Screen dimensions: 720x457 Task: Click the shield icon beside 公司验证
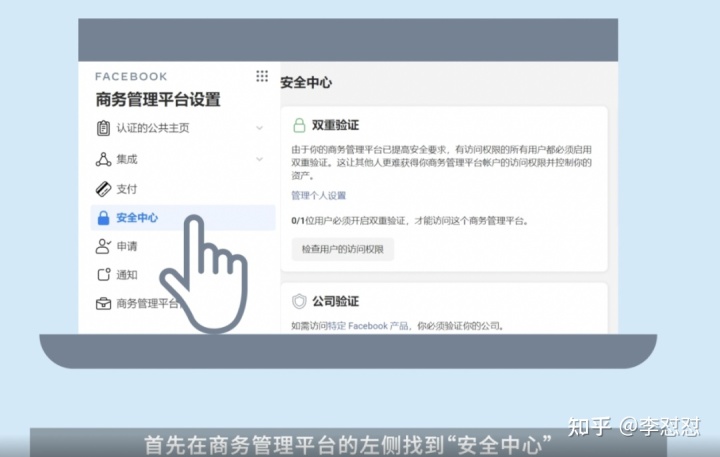pyautogui.click(x=299, y=301)
